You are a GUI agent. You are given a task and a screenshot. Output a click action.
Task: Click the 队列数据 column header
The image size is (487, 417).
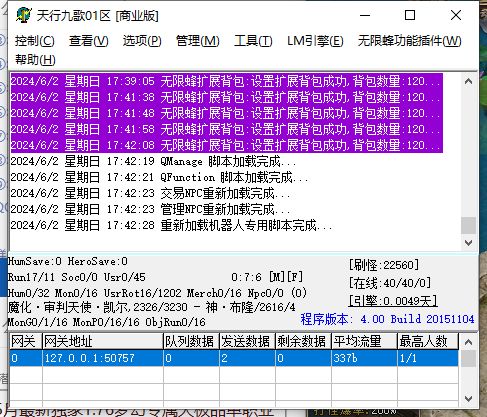191,341
